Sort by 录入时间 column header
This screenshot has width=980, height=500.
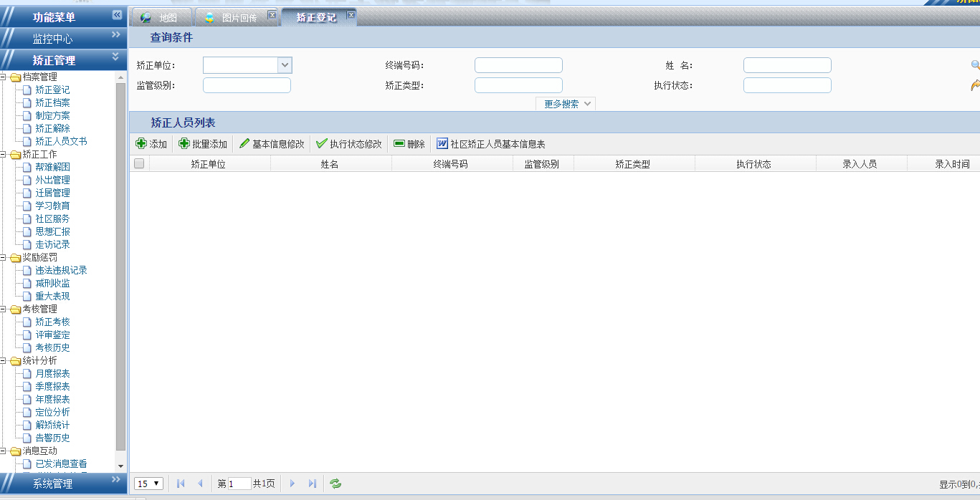point(952,164)
